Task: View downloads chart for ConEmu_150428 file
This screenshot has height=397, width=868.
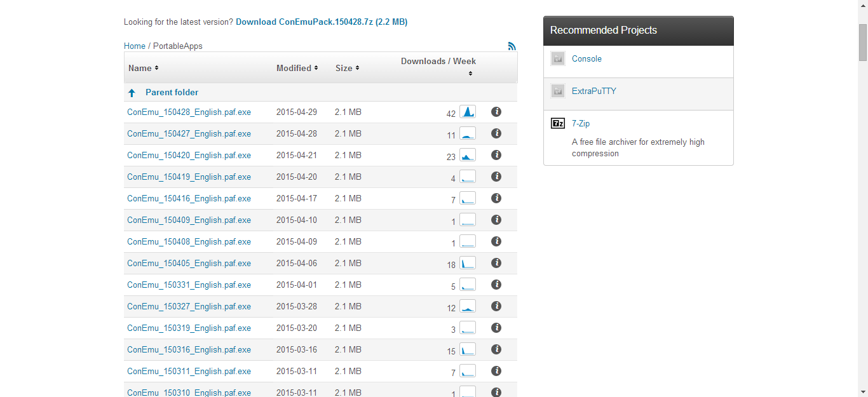Action: click(x=468, y=112)
